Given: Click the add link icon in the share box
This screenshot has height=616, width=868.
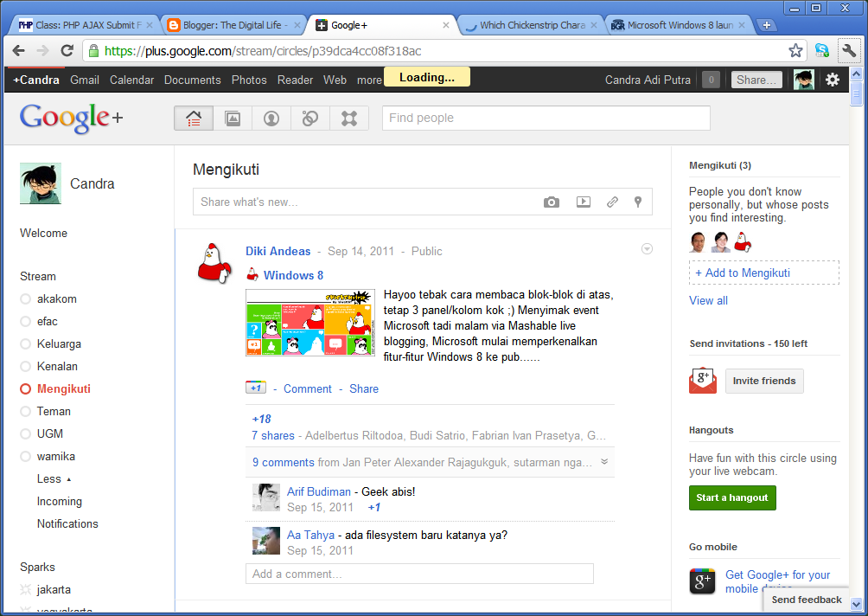Looking at the screenshot, I should click(612, 202).
